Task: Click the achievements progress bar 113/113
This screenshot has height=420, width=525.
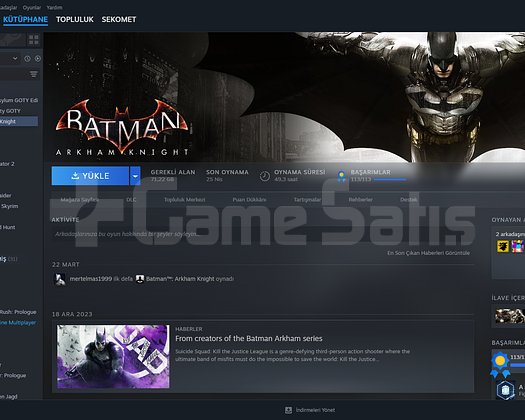Action: [390, 180]
